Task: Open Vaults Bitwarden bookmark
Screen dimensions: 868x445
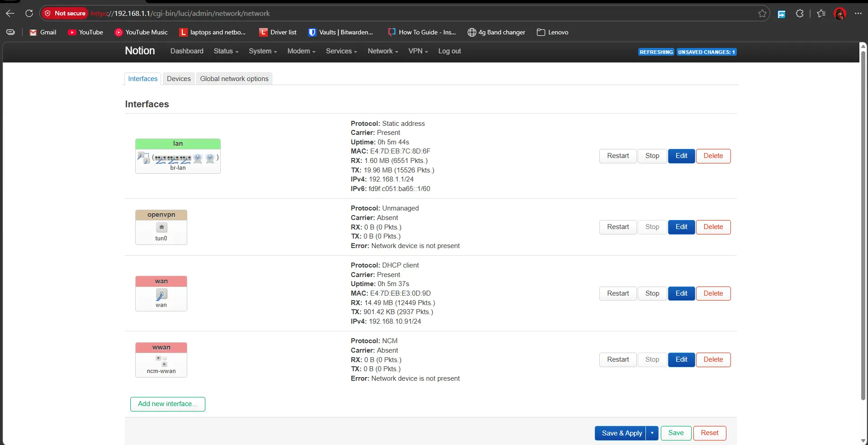Action: (341, 32)
